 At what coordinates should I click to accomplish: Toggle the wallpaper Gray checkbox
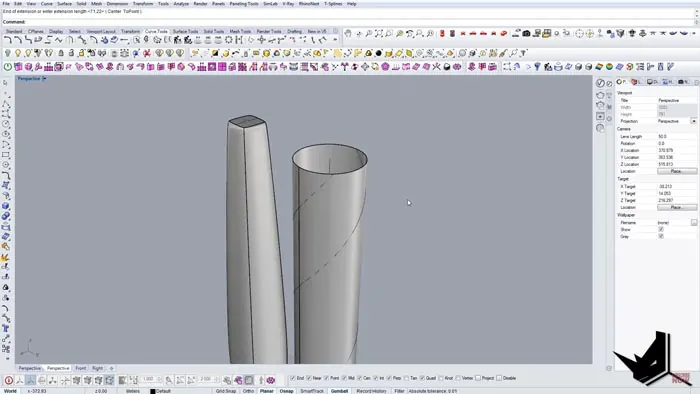[x=661, y=236]
